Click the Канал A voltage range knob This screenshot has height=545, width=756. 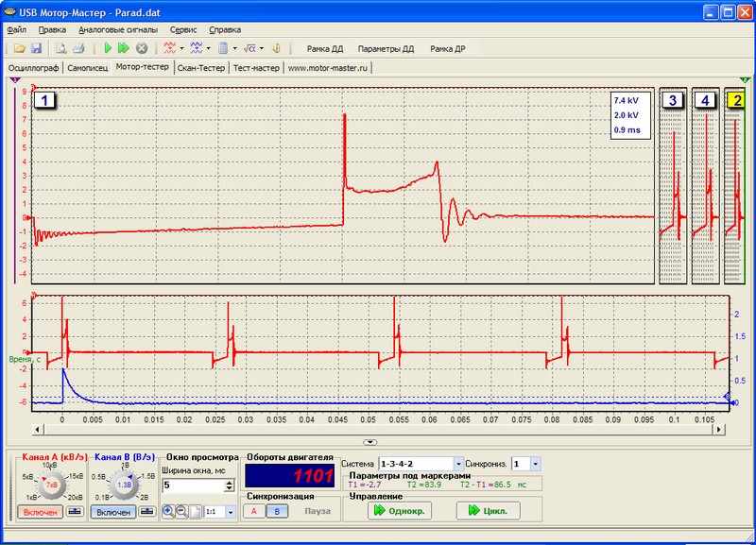tap(51, 484)
